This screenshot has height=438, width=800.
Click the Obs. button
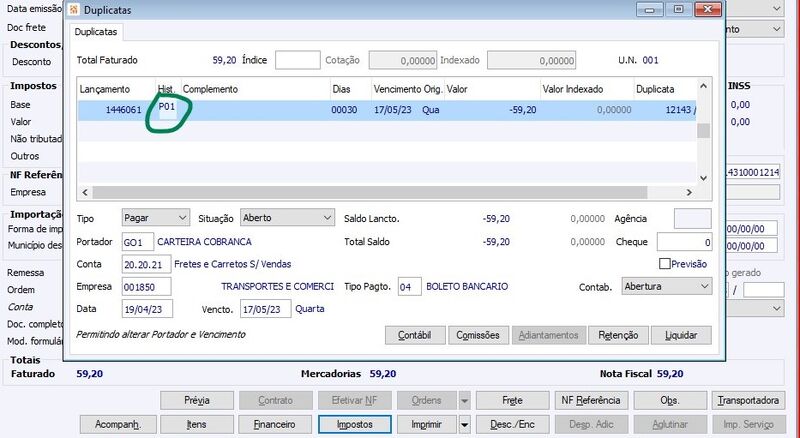click(x=670, y=401)
